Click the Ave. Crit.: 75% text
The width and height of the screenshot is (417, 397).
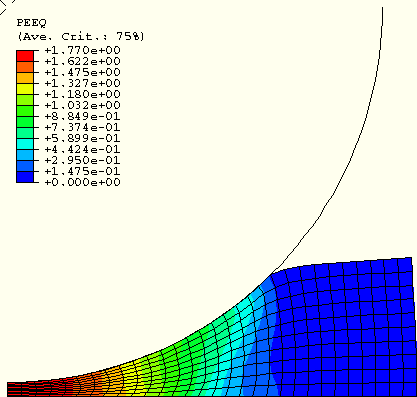[x=81, y=36]
